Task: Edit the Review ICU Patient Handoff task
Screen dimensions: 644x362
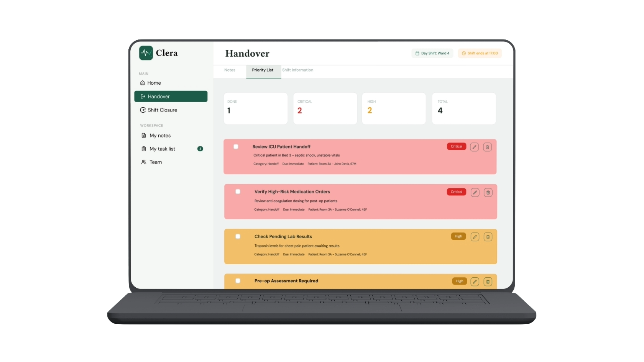Action: (474, 147)
